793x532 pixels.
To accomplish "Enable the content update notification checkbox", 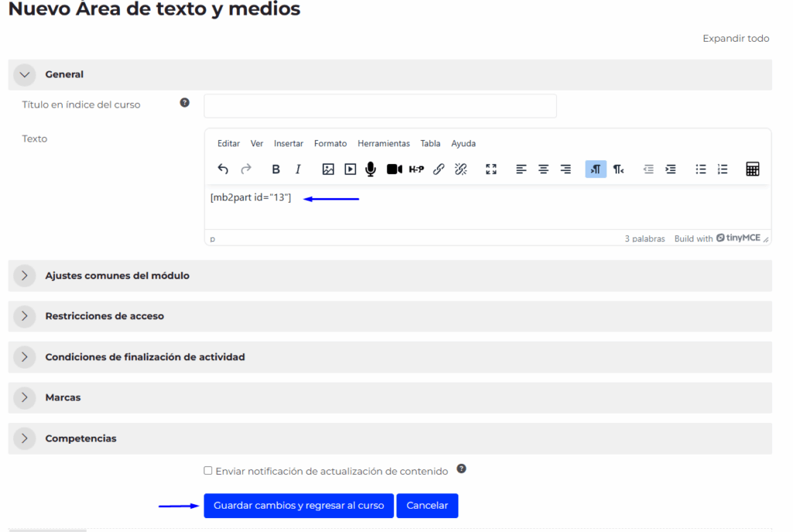I will click(x=208, y=470).
